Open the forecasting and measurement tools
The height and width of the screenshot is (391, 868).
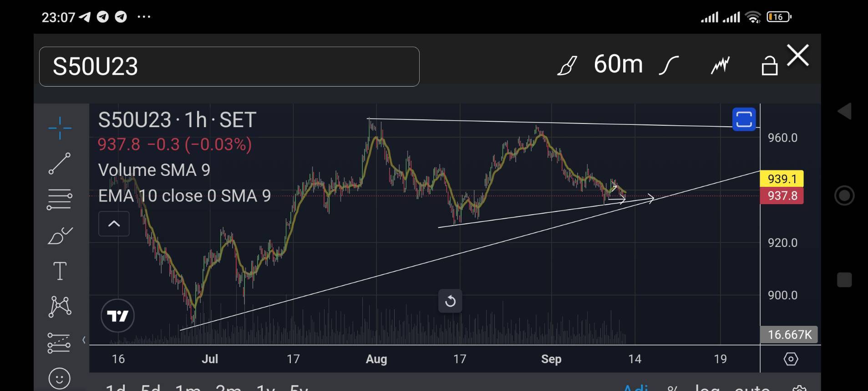coord(59,343)
